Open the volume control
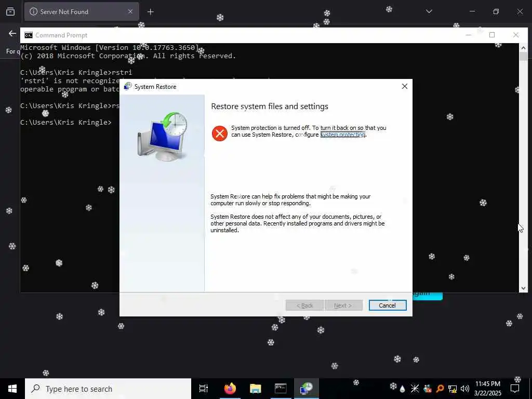 click(465, 389)
